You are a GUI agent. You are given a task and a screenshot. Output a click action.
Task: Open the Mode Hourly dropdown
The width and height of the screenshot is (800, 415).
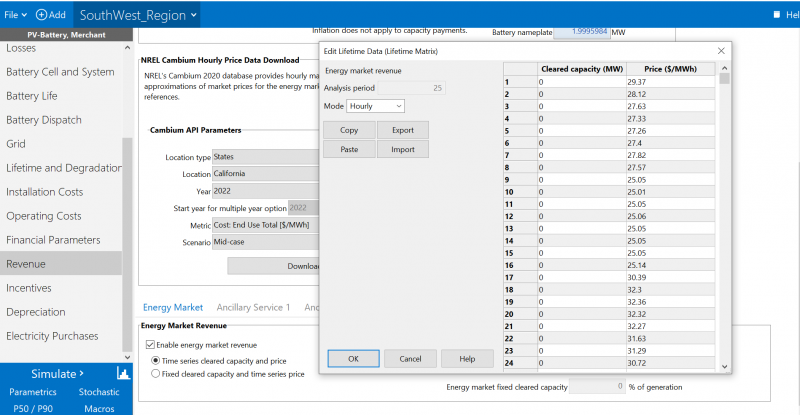(x=376, y=105)
